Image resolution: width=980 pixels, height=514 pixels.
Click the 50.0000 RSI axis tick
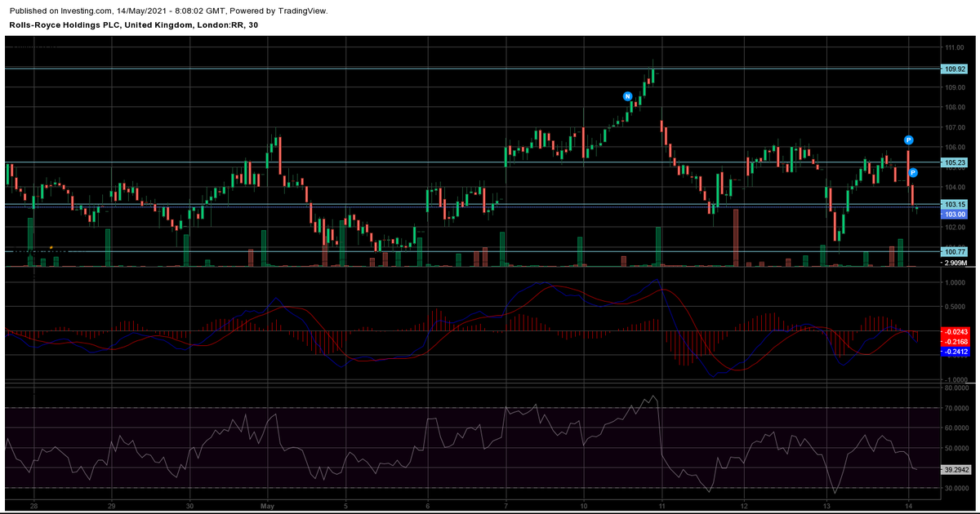pyautogui.click(x=957, y=448)
